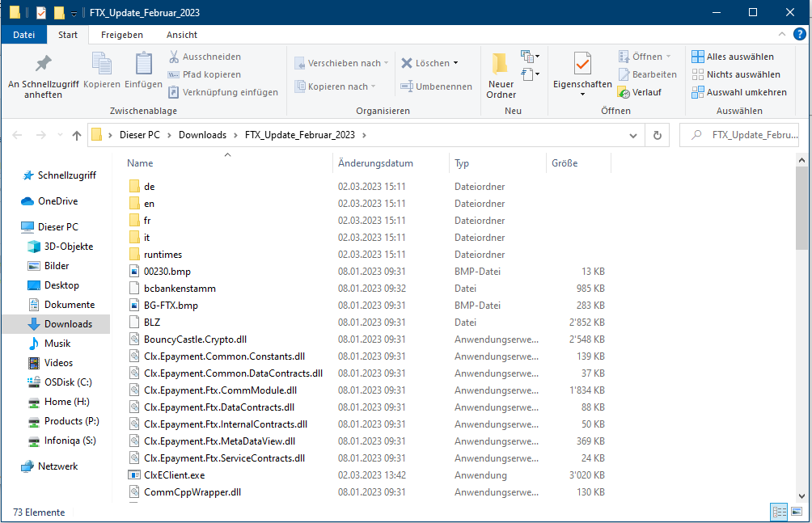Open the Löschen dropdown arrow
This screenshot has width=812, height=523.
click(455, 63)
